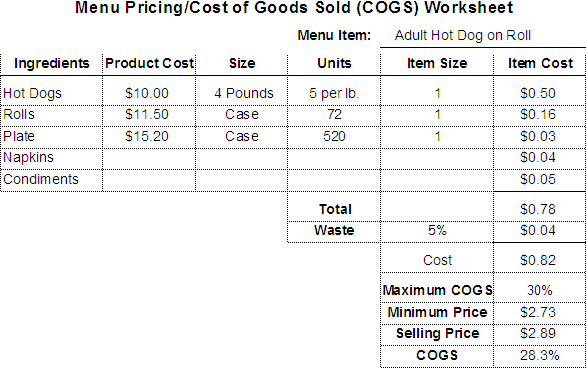Image resolution: width=586 pixels, height=370 pixels.
Task: Click the Total item cost $0.78 cell
Action: 539,207
